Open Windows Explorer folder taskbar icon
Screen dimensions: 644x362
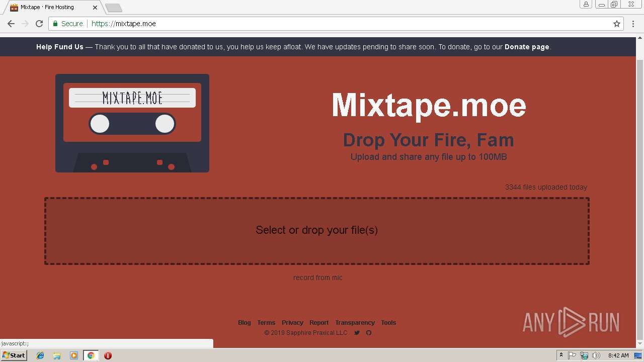pos(57,355)
